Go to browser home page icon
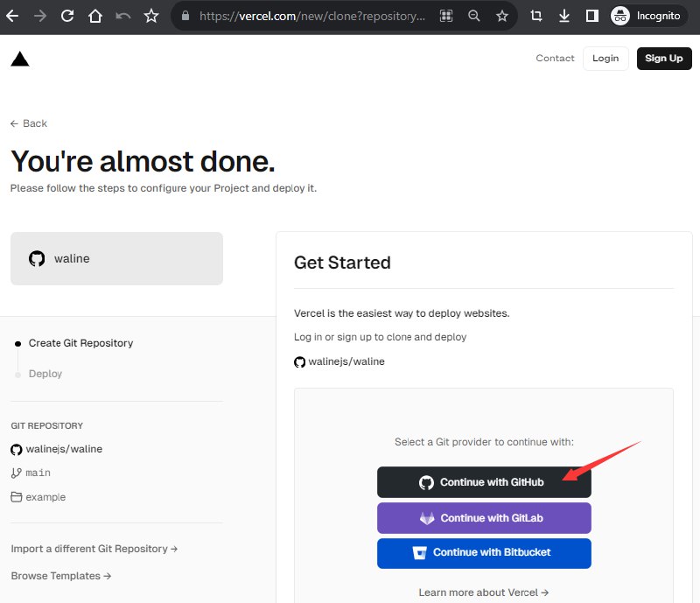This screenshot has width=700, height=603. click(x=95, y=16)
